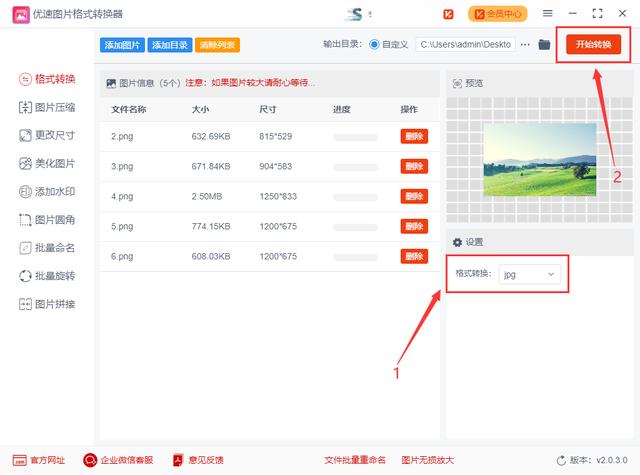The height and width of the screenshot is (475, 640).
Task: Open the 官方网址 link
Action: click(39, 460)
